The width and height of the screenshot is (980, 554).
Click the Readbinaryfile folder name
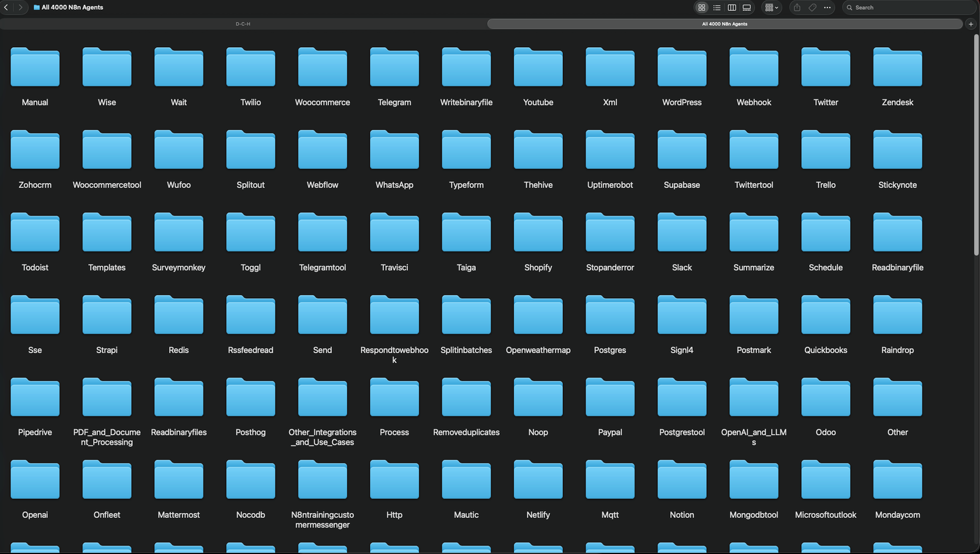coord(897,268)
